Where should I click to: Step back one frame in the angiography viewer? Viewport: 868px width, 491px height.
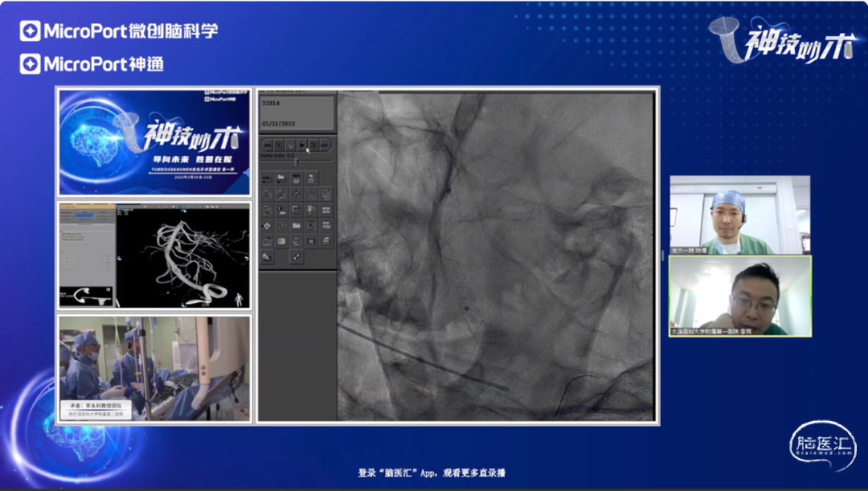pyautogui.click(x=279, y=145)
